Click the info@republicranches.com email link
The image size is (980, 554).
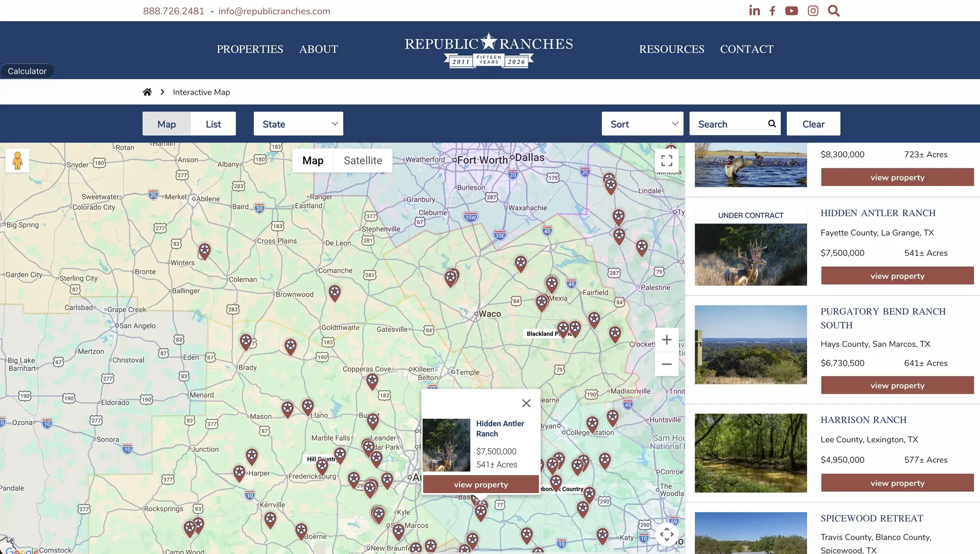[x=274, y=11]
